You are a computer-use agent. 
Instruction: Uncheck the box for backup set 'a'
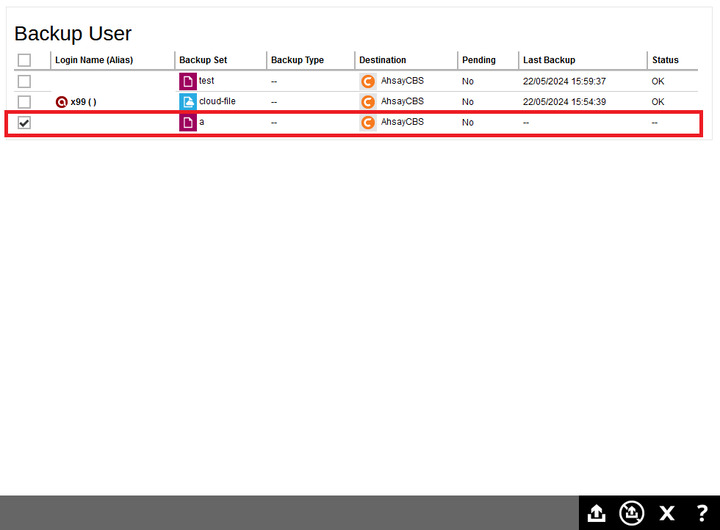[x=25, y=123]
